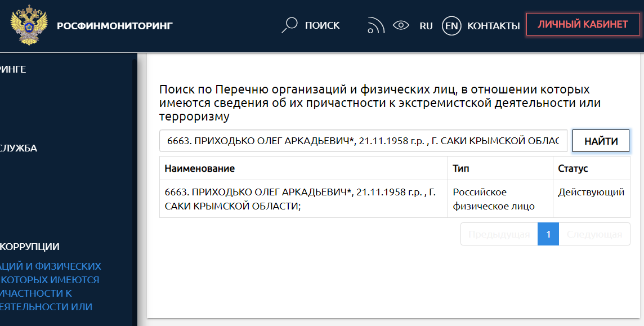
Task: Select the ПРИХОДЬКО ОЛЕГ АРКАДЬЕВИЧ result row
Action: pyautogui.click(x=303, y=199)
